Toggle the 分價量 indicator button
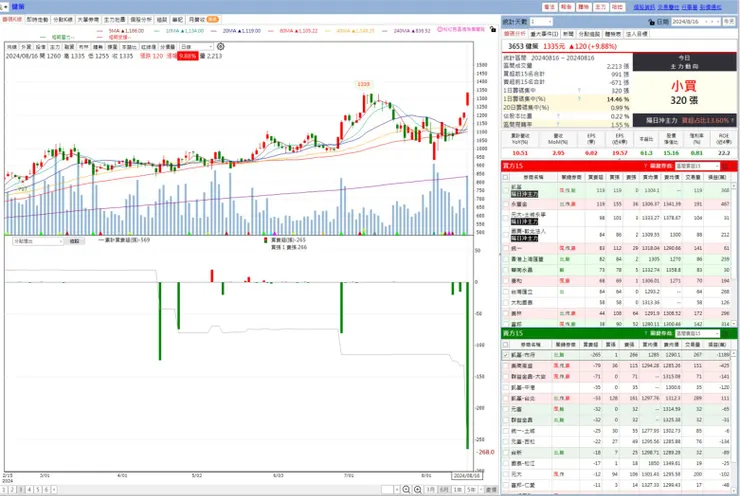 click(x=167, y=47)
